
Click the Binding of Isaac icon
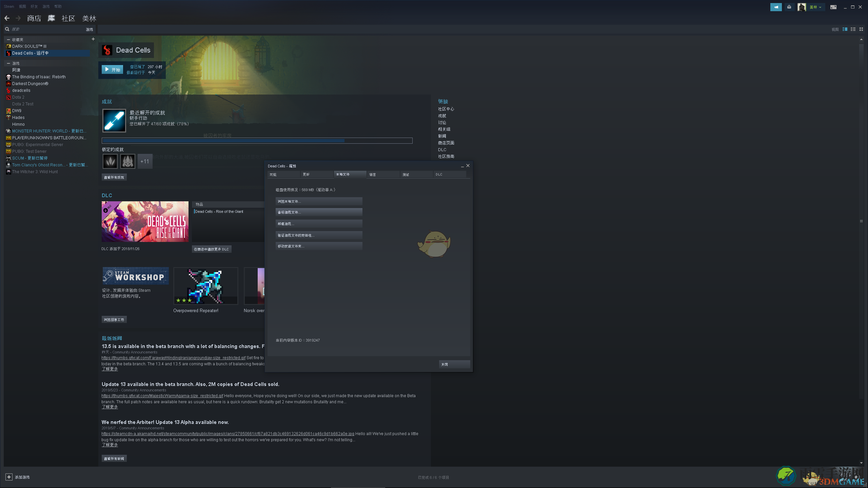(8, 77)
